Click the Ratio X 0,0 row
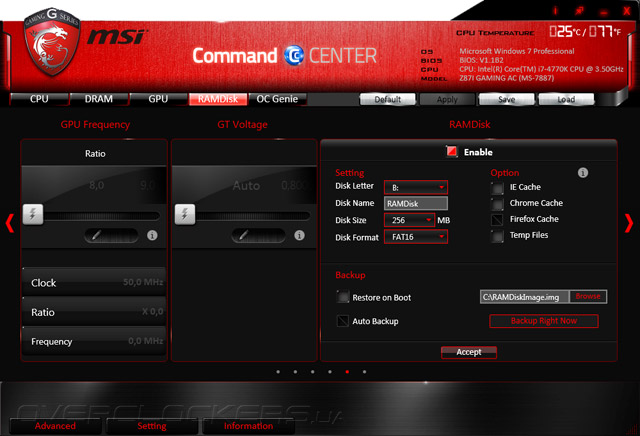 (94, 311)
